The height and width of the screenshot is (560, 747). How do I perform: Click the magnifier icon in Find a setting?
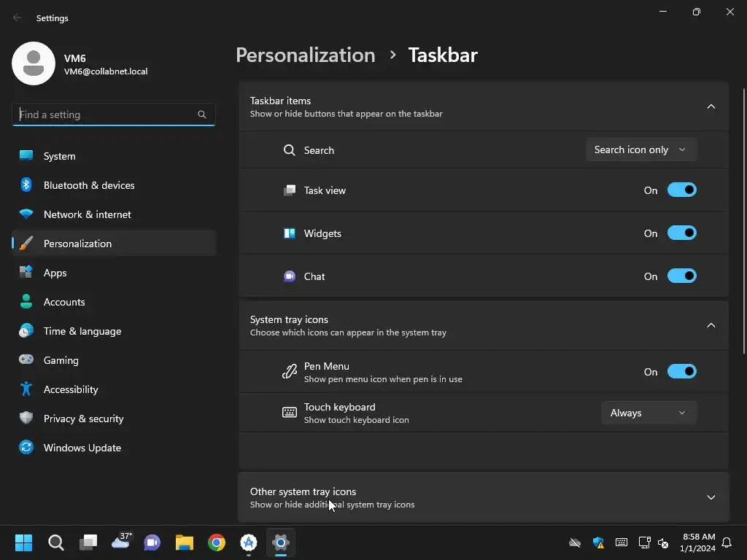(x=202, y=114)
